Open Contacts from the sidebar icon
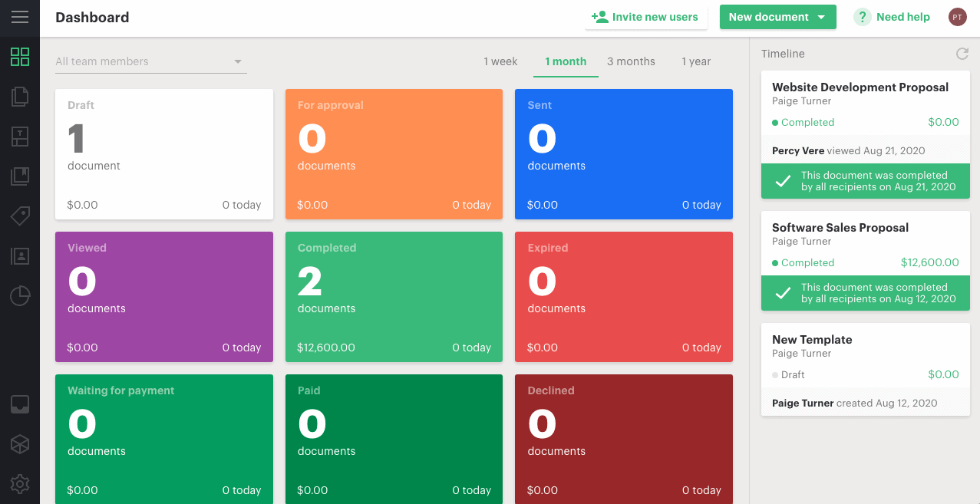This screenshot has width=980, height=504. click(20, 256)
